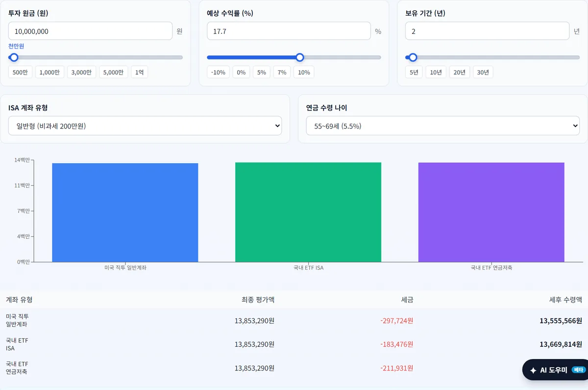Click the green 국내 ETF ISA bar
Image resolution: width=588 pixels, height=390 pixels.
(x=308, y=212)
